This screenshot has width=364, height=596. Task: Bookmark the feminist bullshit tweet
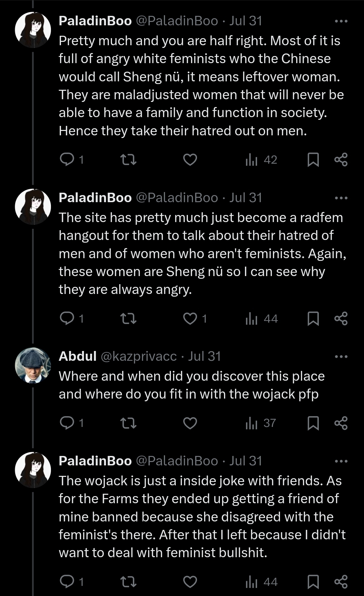(x=313, y=581)
